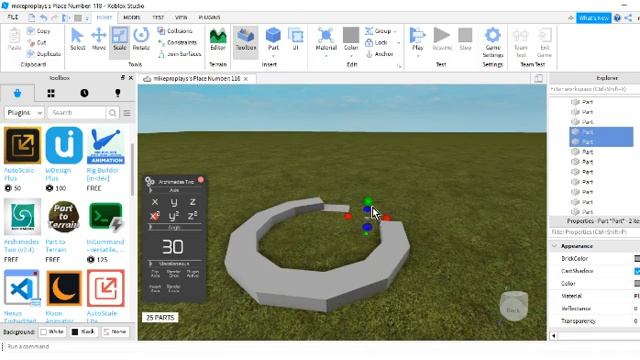
Task: Show Recent tab clock icon in Toolbox
Action: coord(84,93)
